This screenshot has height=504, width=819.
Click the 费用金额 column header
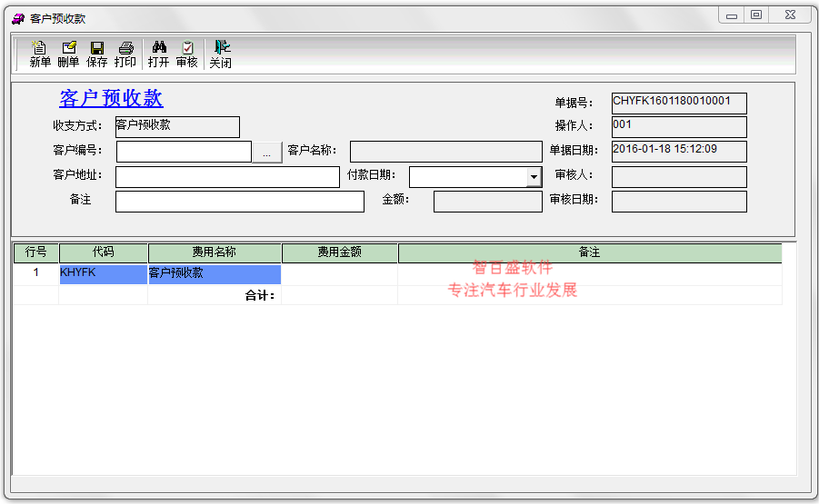(x=340, y=252)
